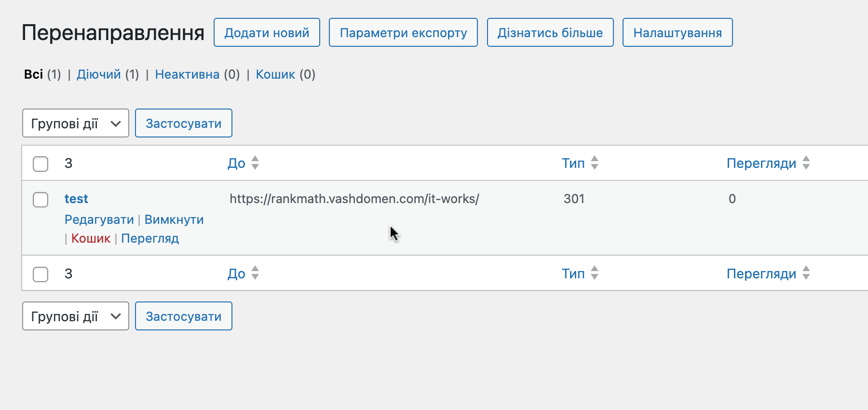Select the Всі filter tab
868x410 pixels.
coord(34,74)
